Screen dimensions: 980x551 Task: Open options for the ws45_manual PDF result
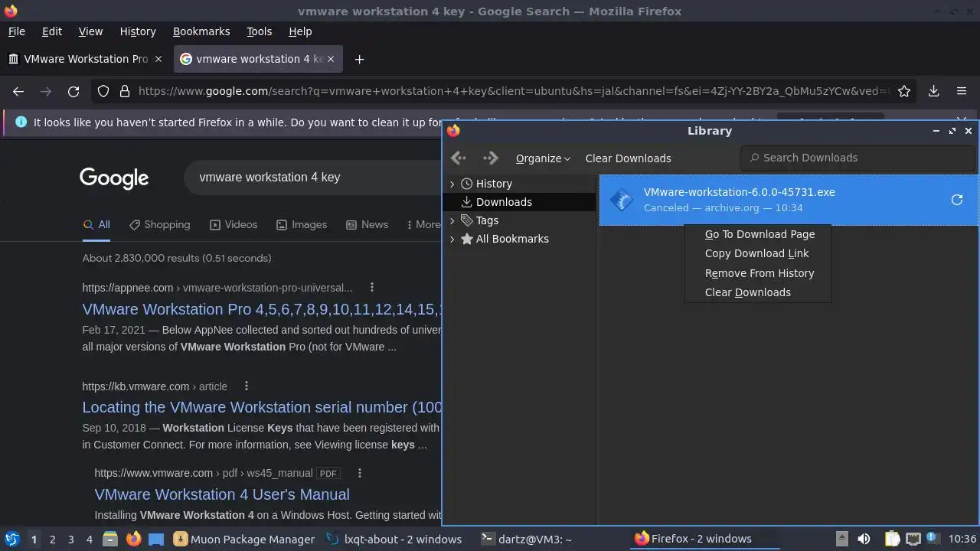pos(360,473)
